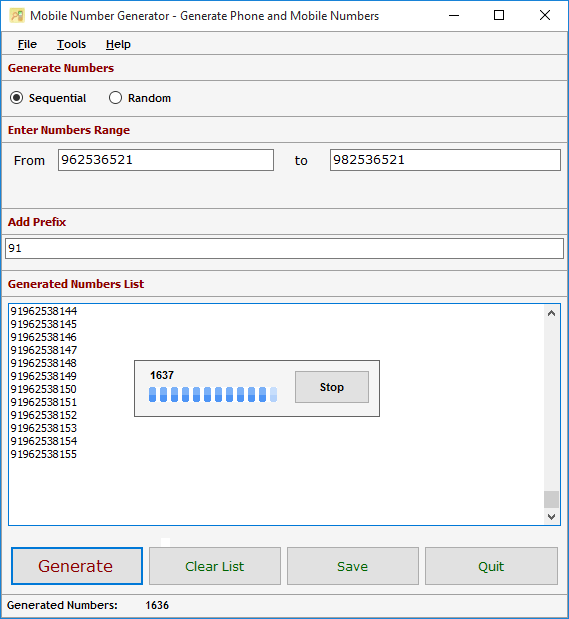Select number 91962538154 in list
Screen dimensions: 569x619
(44, 441)
